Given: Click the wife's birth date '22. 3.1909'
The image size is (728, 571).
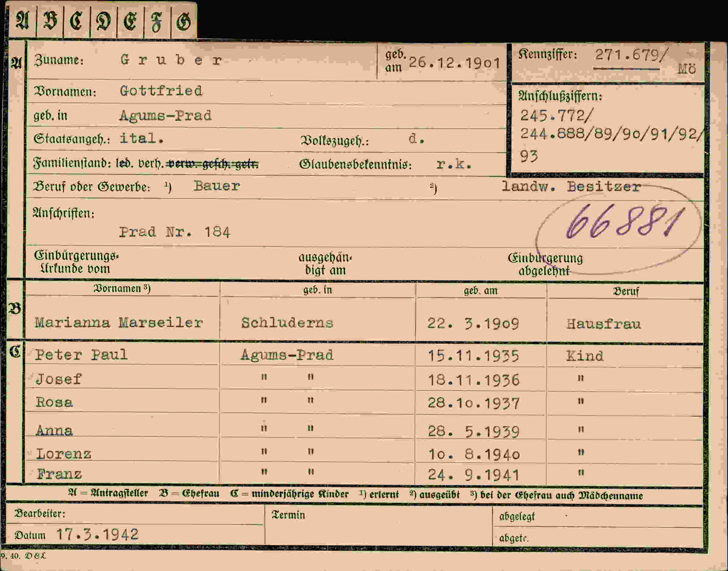Looking at the screenshot, I should [473, 324].
